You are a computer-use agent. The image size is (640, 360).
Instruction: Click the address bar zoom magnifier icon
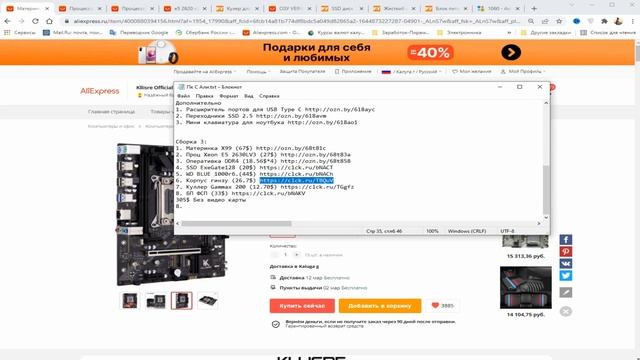tap(531, 21)
